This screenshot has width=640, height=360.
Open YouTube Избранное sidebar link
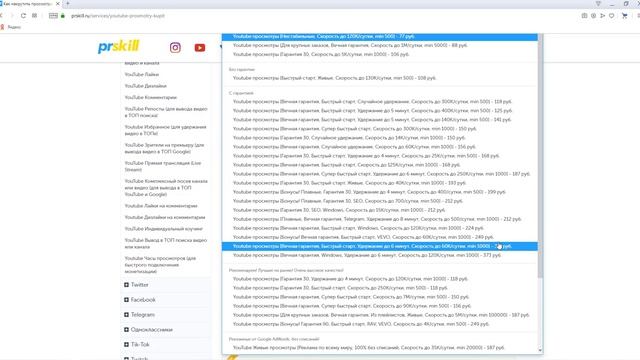coord(165,130)
